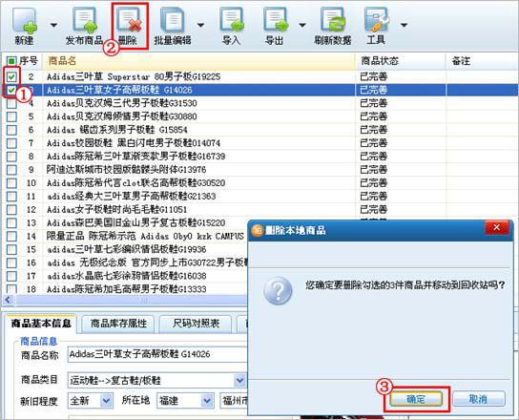Check the checkbox for row 12
The height and width of the screenshot is (420, 519).
(11, 209)
